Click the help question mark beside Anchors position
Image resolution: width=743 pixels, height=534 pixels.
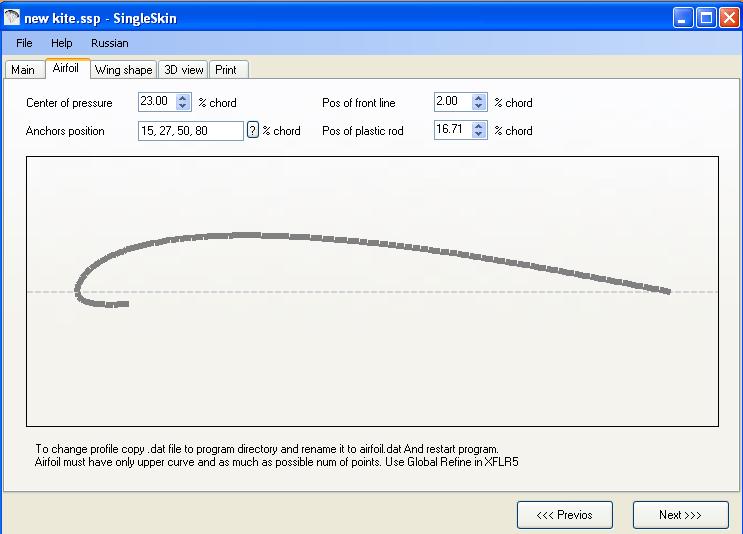coord(253,131)
